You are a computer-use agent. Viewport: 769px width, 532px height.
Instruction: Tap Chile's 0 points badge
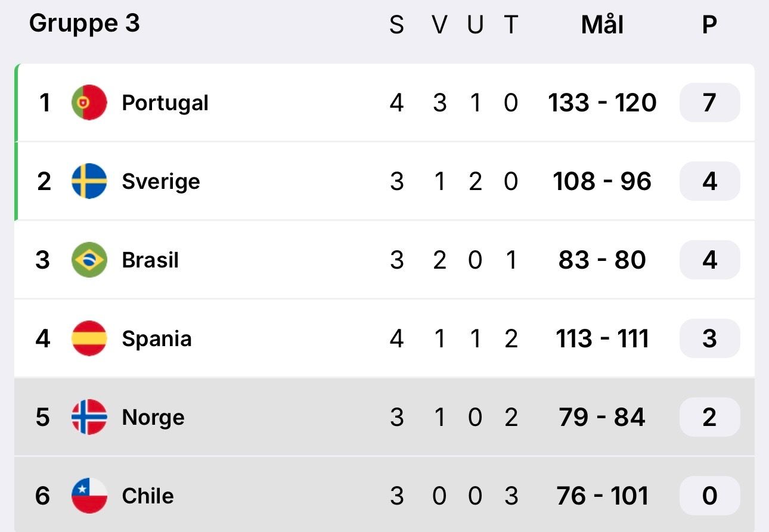tap(709, 496)
